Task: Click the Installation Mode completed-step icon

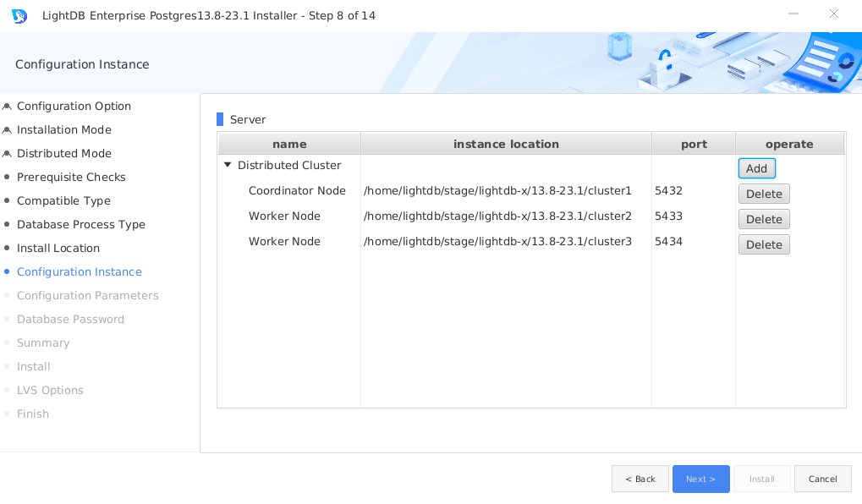Action: (x=7, y=130)
